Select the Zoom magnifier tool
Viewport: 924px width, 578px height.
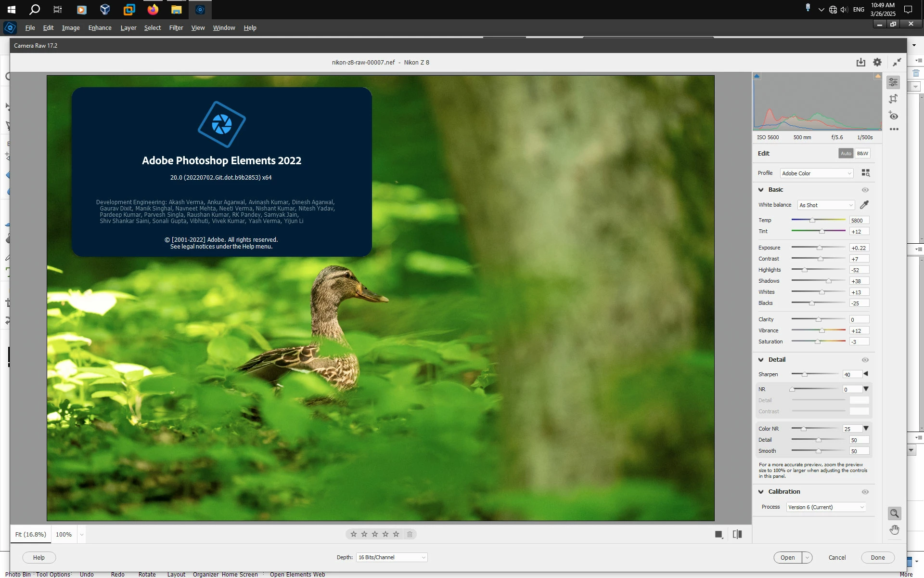click(x=894, y=513)
